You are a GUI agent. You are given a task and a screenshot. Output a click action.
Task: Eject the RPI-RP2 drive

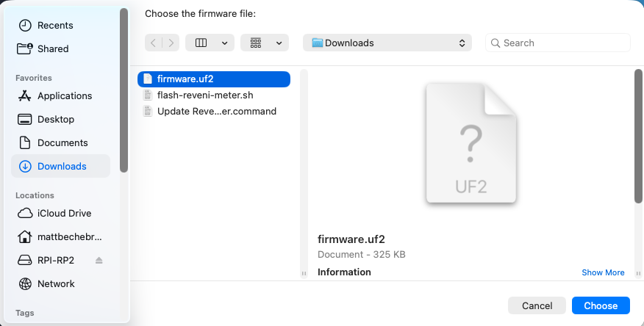coord(99,261)
